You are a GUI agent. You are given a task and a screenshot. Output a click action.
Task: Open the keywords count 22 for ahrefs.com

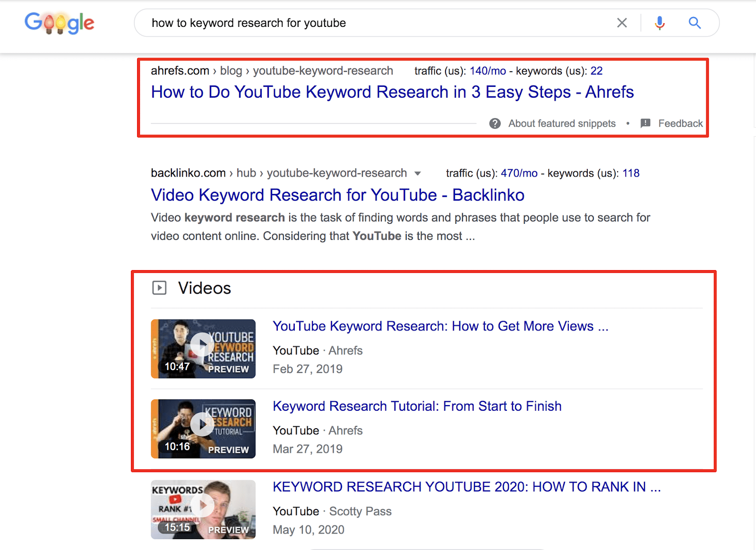(596, 71)
